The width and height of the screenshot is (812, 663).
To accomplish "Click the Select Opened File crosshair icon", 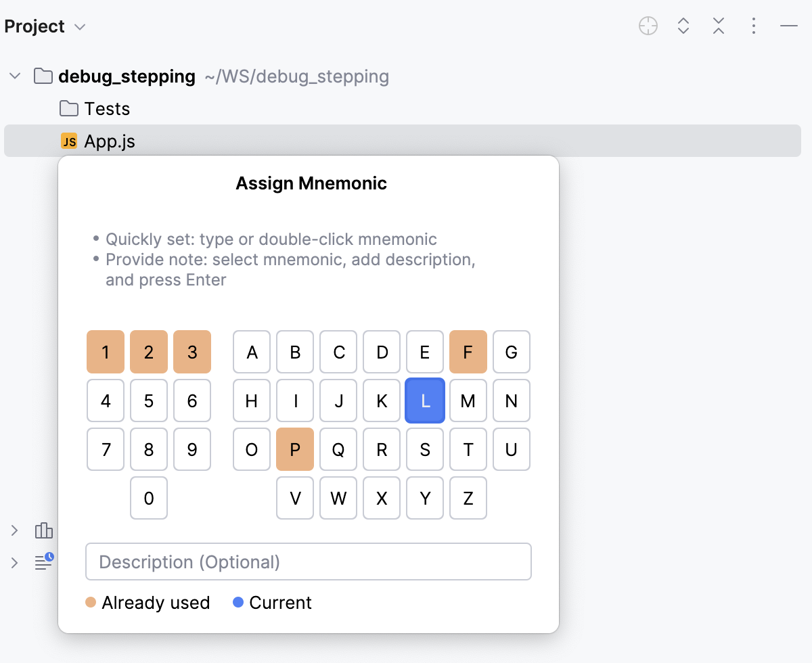I will pos(648,26).
